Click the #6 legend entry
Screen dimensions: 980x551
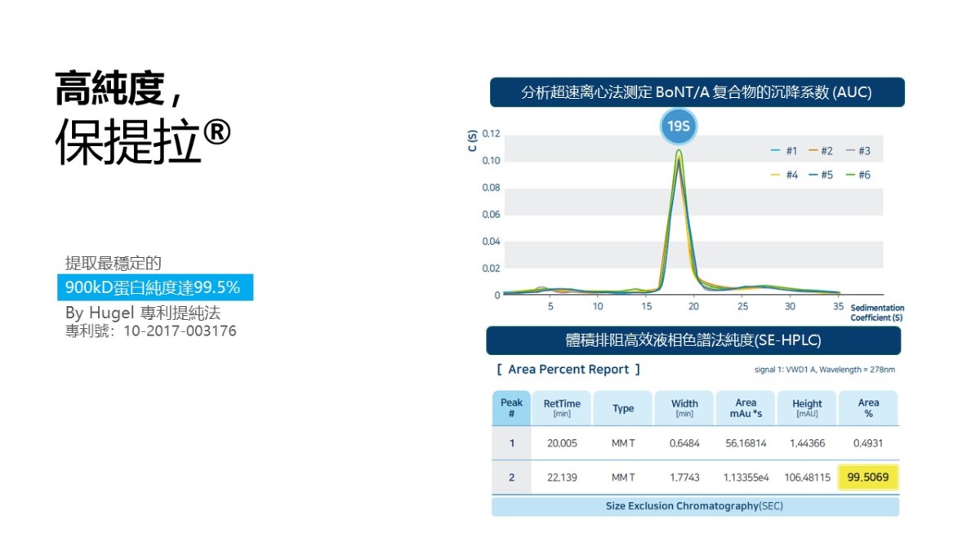857,175
